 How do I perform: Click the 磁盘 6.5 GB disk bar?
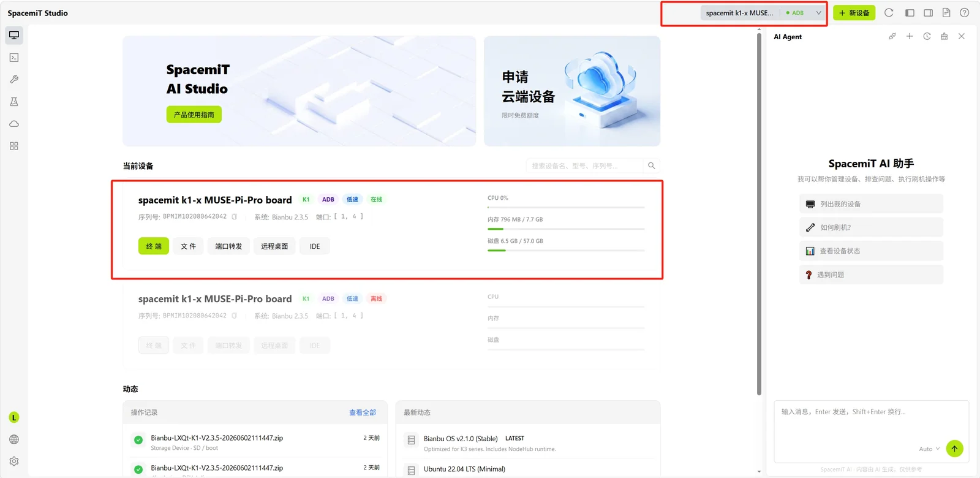coord(566,251)
